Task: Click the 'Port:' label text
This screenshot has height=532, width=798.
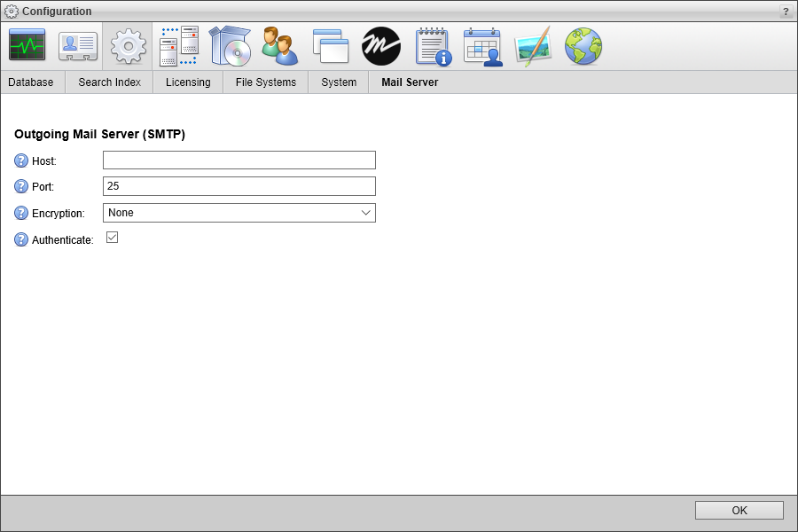Action: (x=43, y=187)
